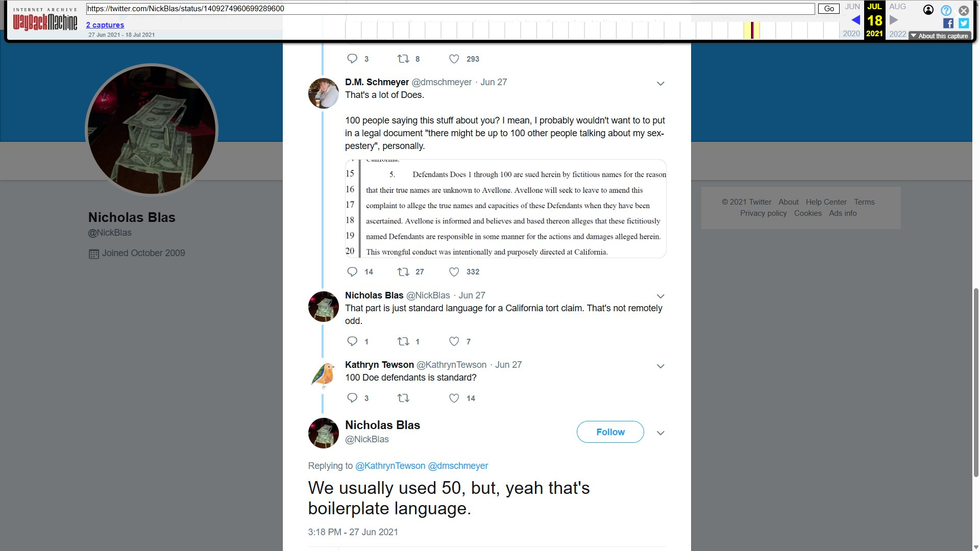Retweet D.M. Schmeyer's tweet about Does
The height and width of the screenshot is (551, 980).
click(x=403, y=272)
